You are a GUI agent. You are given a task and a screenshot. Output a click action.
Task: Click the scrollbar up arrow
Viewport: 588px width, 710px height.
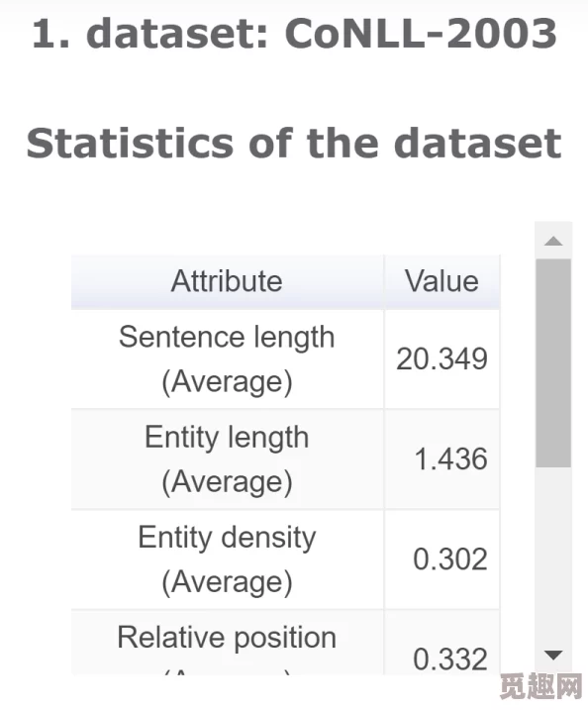553,241
